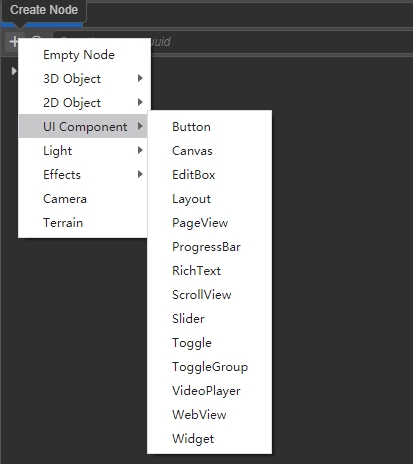This screenshot has height=464, width=413.
Task: Click the plus Create Node icon
Action: tap(14, 42)
